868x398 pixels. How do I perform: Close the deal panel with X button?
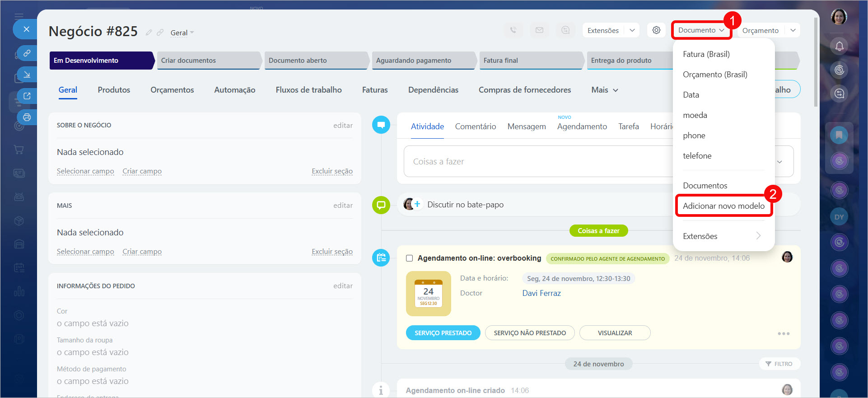point(27,29)
